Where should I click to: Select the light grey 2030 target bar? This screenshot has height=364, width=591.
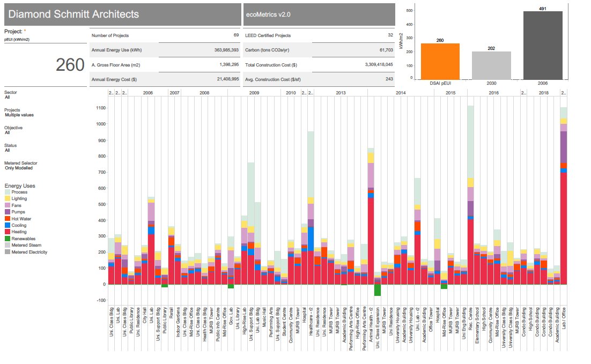click(x=491, y=65)
